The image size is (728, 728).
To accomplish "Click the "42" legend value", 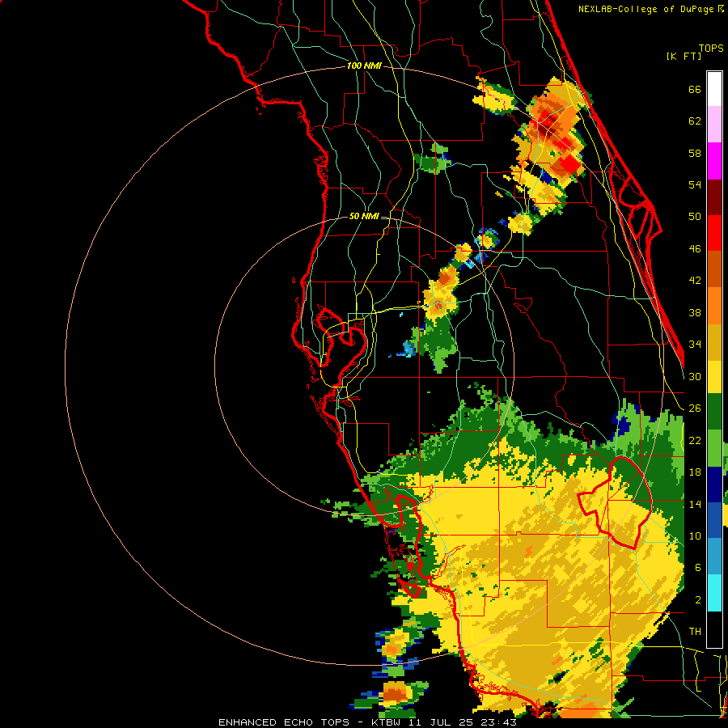I will (695, 281).
